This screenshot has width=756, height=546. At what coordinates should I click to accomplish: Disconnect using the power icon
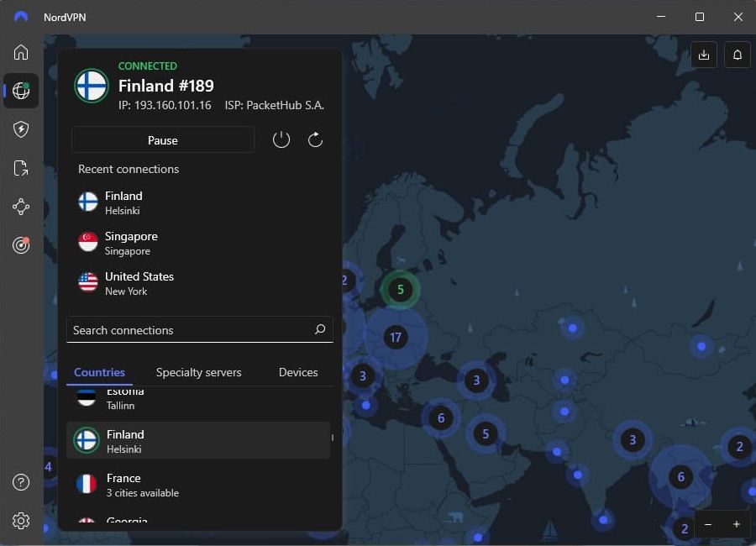281,140
